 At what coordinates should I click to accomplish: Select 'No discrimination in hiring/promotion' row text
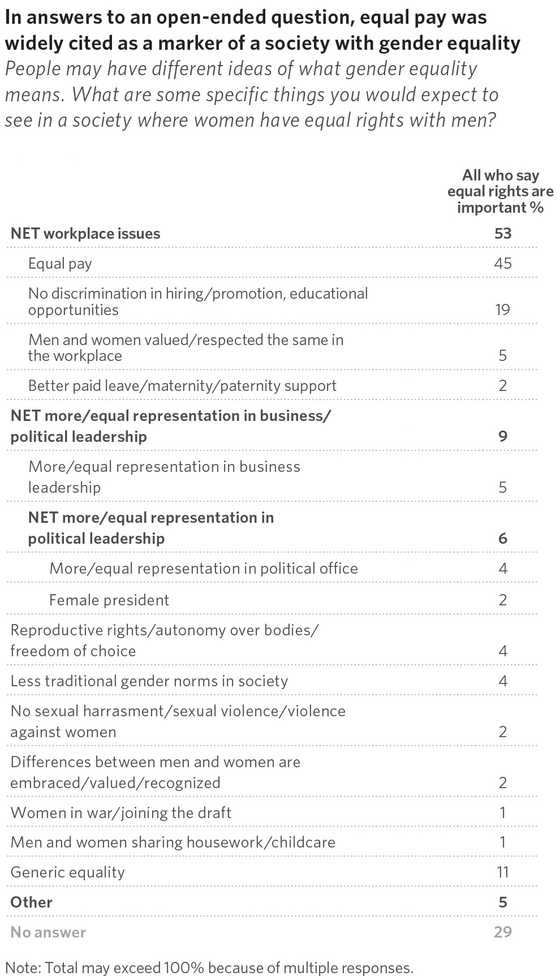click(x=198, y=302)
